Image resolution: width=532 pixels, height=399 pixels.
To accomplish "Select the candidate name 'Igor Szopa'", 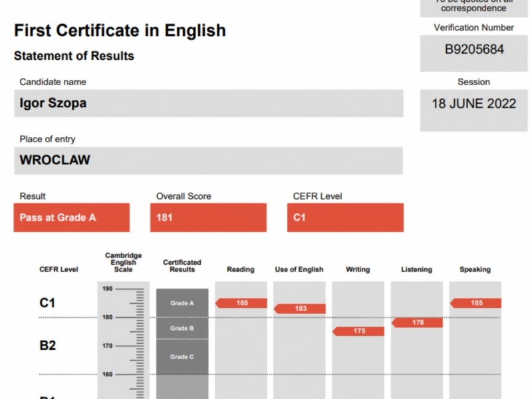I will click(53, 103).
